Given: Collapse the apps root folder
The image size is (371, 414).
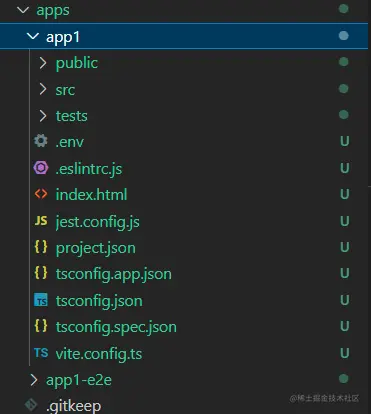Looking at the screenshot, I should coord(23,10).
